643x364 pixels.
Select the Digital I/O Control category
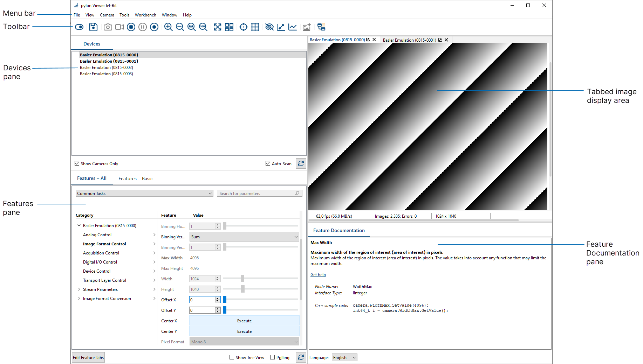click(x=100, y=262)
